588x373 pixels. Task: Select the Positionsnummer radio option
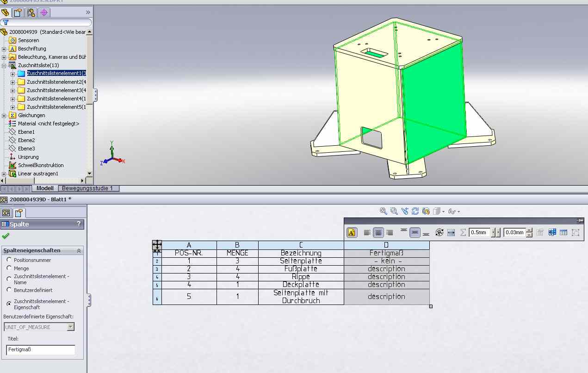click(9, 260)
